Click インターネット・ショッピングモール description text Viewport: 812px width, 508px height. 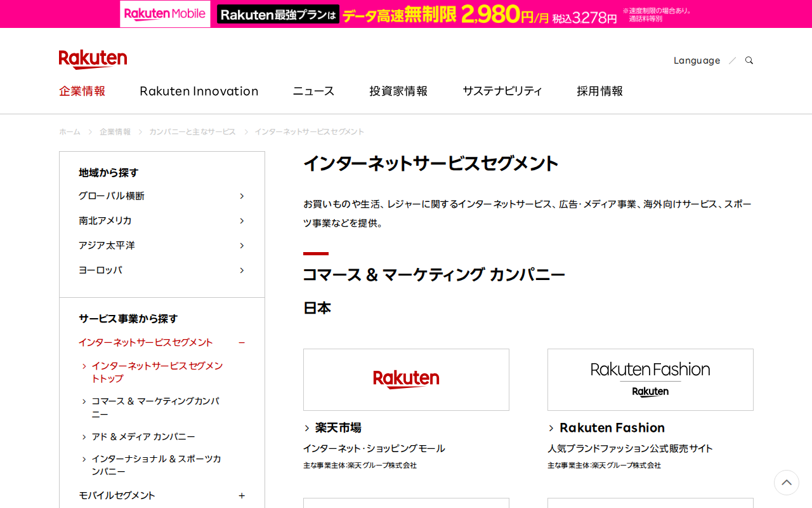click(374, 449)
